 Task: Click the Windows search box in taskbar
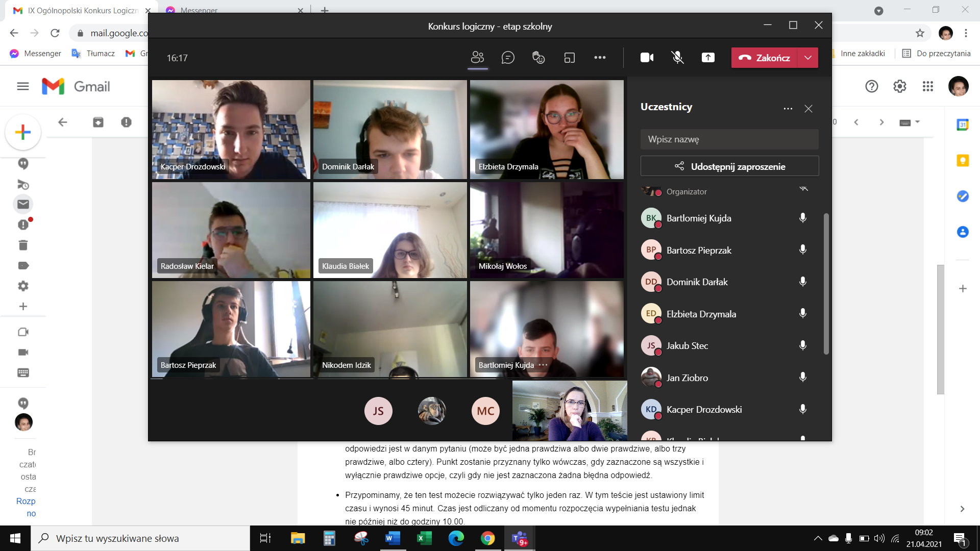click(140, 538)
